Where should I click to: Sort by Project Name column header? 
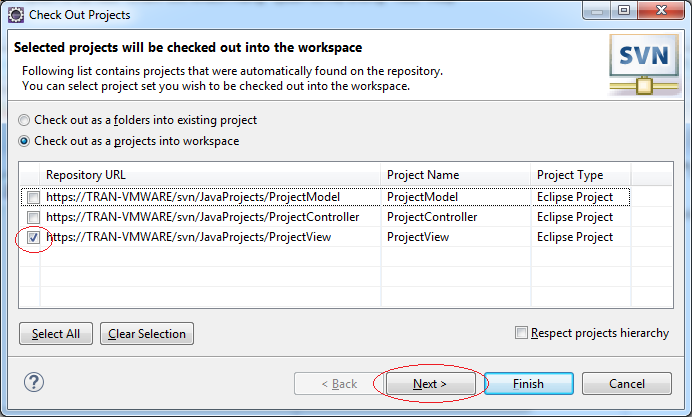pos(456,175)
